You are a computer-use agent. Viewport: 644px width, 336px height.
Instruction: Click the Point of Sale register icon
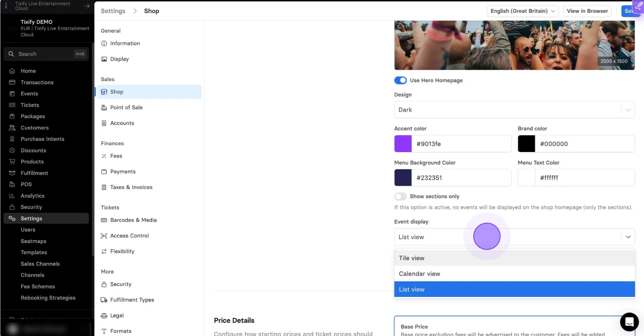point(104,107)
